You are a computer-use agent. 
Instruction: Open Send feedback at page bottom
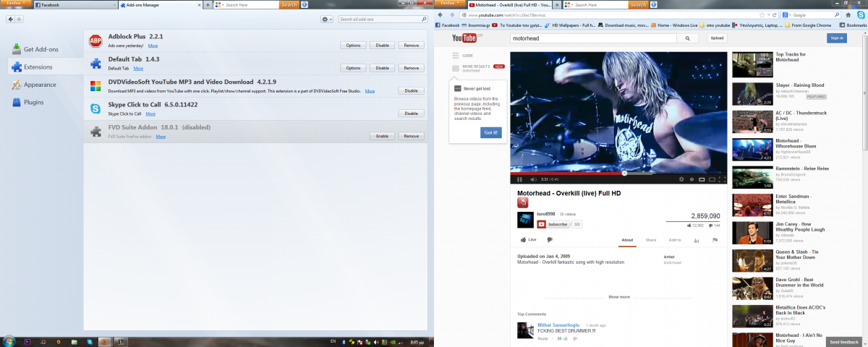pos(844,342)
